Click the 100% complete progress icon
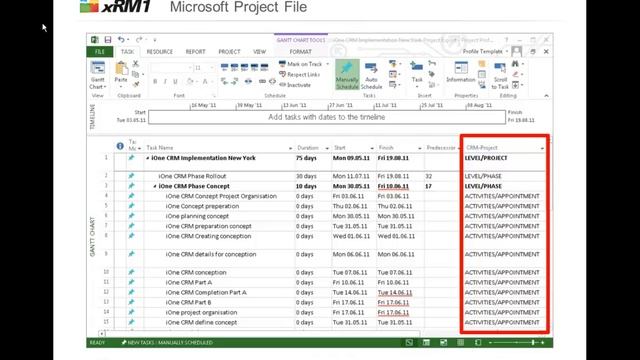Image resolution: width=640 pixels, height=360 pixels. 264,67
